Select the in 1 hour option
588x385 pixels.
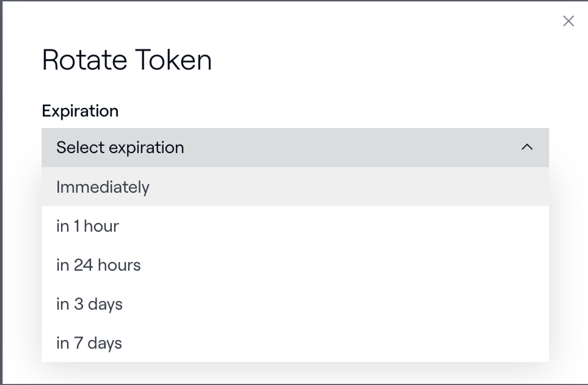[x=295, y=226]
